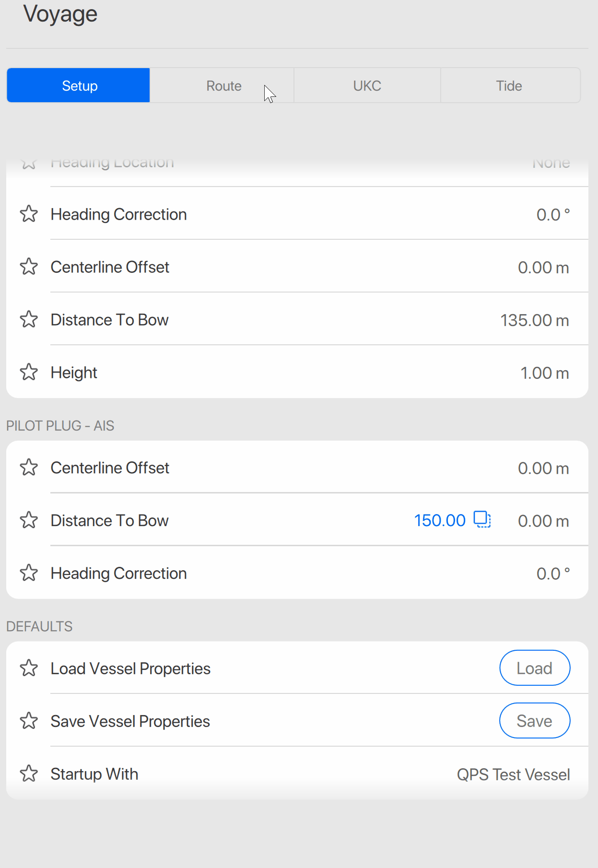The image size is (598, 868).
Task: Open Startup With QPS Test Vessel selector
Action: 513,774
